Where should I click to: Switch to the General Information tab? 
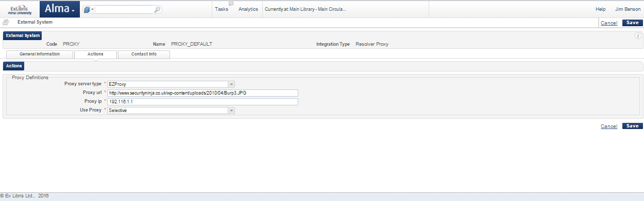click(x=40, y=54)
